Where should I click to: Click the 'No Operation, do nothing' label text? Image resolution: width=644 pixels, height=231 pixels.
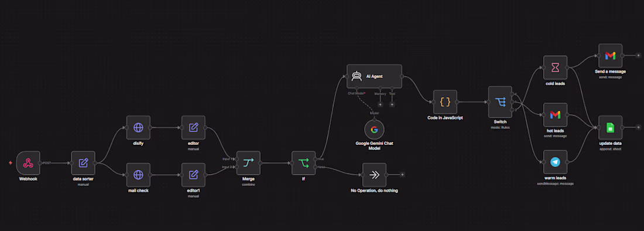[374, 191]
